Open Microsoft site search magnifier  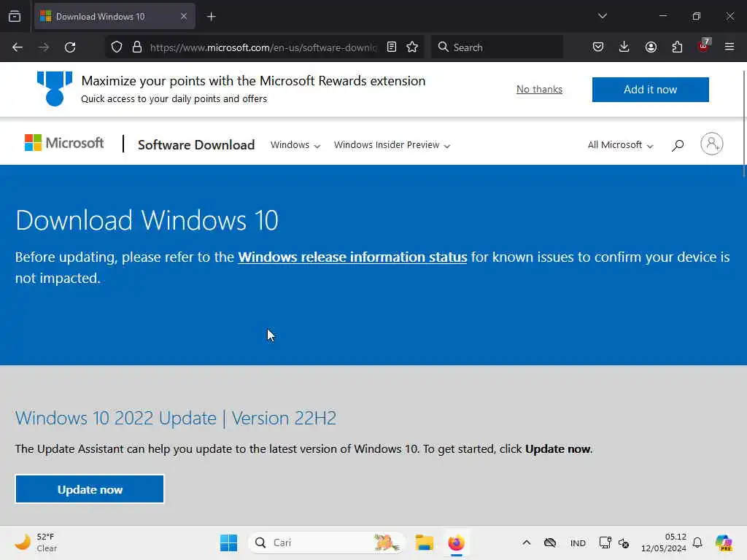pyautogui.click(x=678, y=145)
